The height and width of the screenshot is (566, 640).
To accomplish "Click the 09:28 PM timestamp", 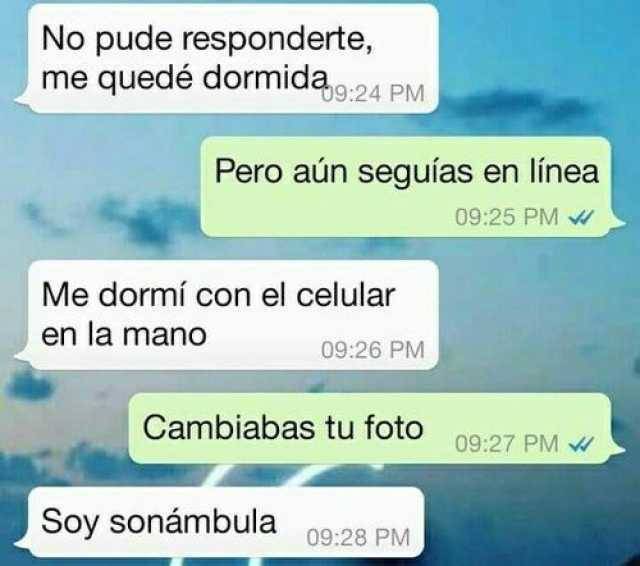I will 358,537.
